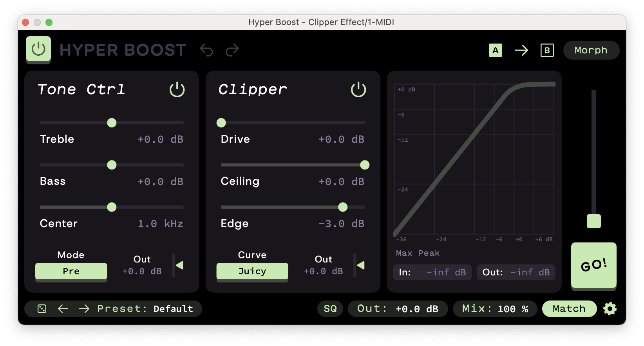Viewport: 644px width, 346px height.
Task: Click the Mix 100 % field
Action: pos(495,309)
